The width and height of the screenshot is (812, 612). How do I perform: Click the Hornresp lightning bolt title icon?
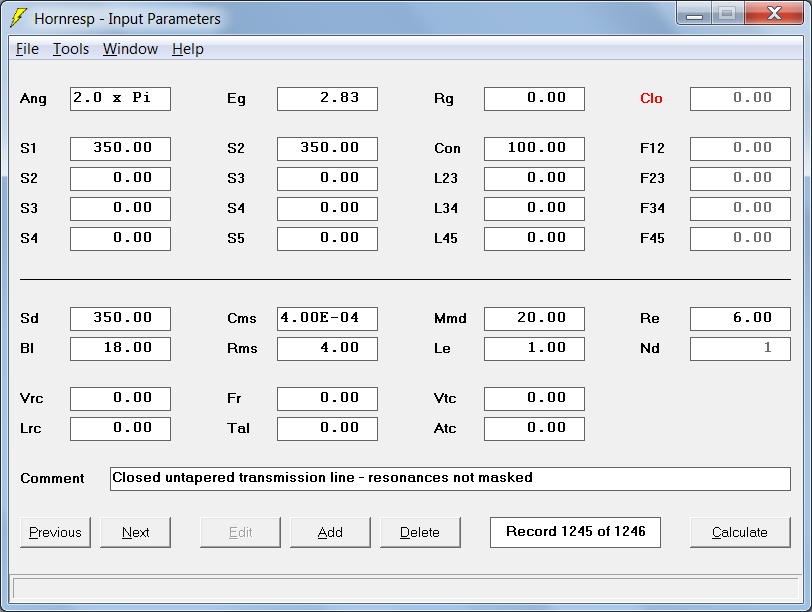point(19,18)
